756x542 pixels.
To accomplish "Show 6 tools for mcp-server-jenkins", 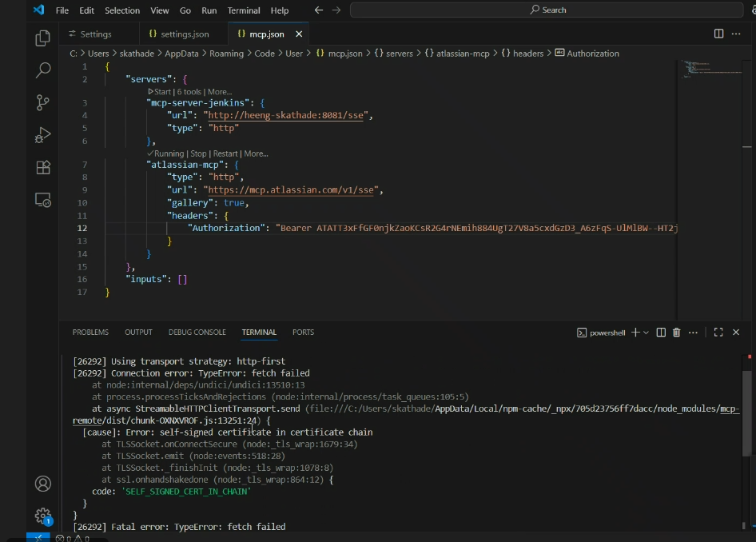I will (x=189, y=92).
